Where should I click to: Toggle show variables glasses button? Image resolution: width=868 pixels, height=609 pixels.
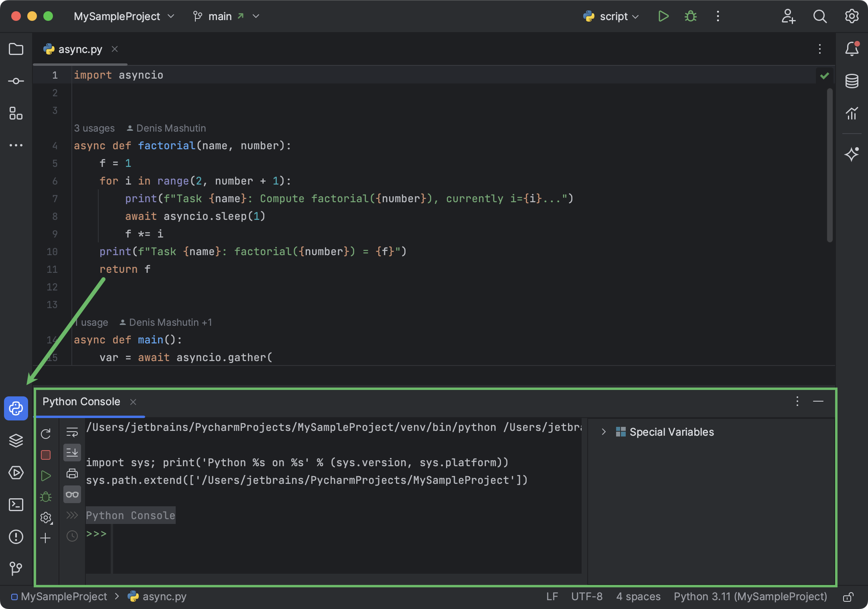(72, 494)
